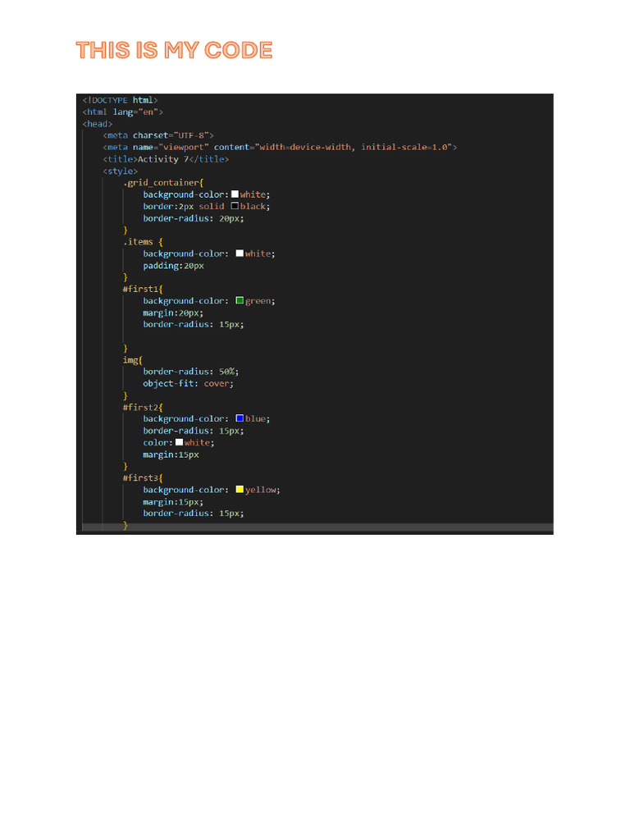Viewport: 630px width, 840px height.
Task: Click the white swatch beside color property
Action: 179,442
